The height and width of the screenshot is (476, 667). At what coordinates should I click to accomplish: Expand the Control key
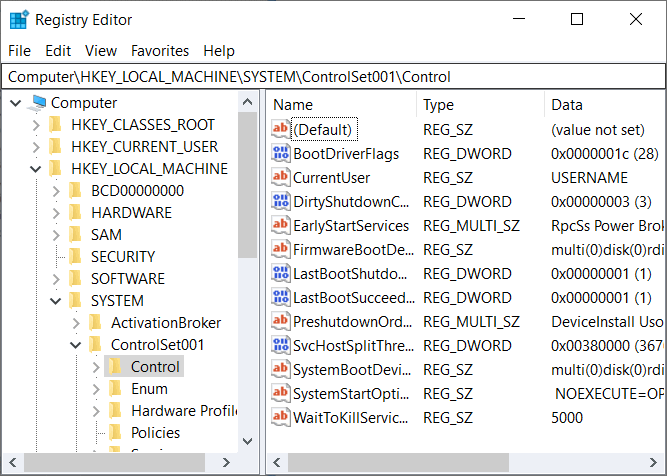pos(96,367)
